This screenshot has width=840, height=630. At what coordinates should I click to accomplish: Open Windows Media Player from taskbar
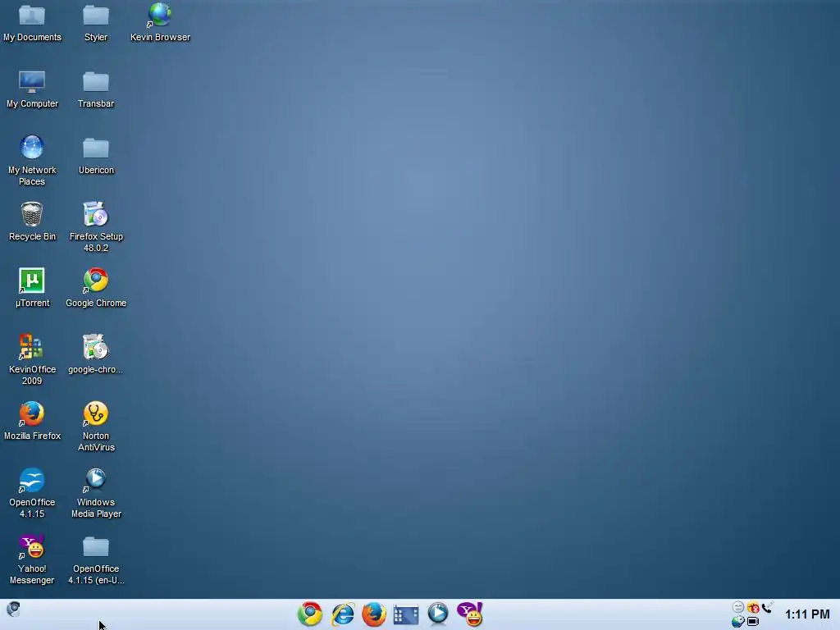438,614
